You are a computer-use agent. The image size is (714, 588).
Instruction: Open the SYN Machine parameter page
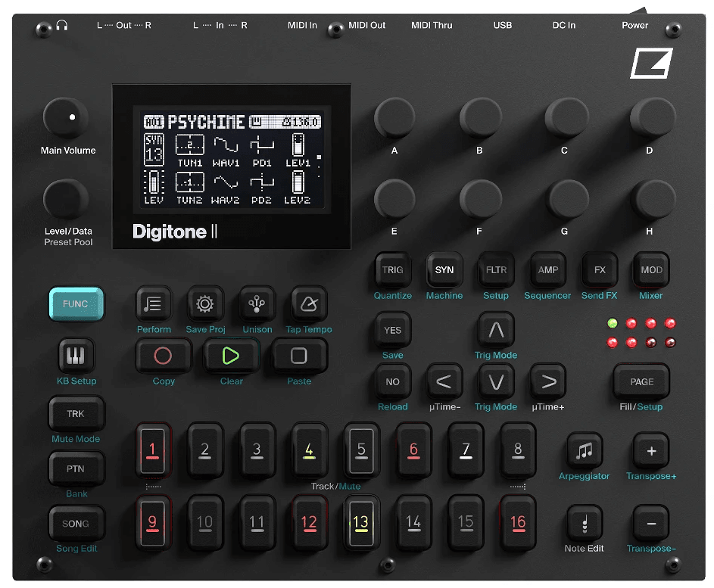tap(444, 270)
